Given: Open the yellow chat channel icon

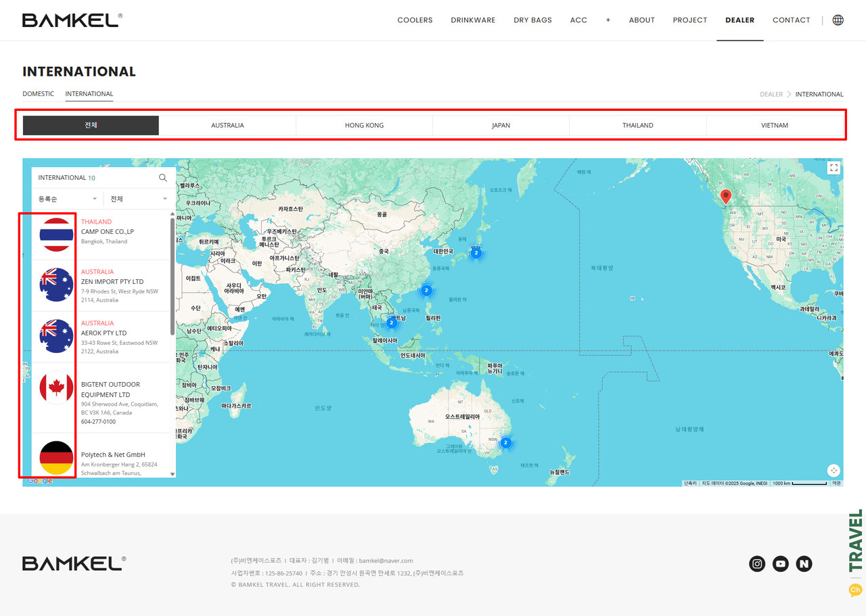Looking at the screenshot, I should [855, 590].
